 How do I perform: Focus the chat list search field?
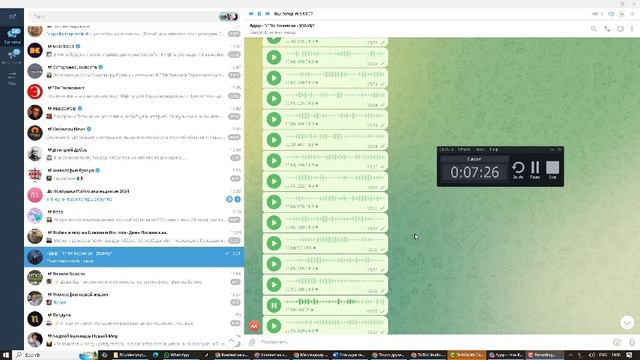pyautogui.click(x=122, y=17)
